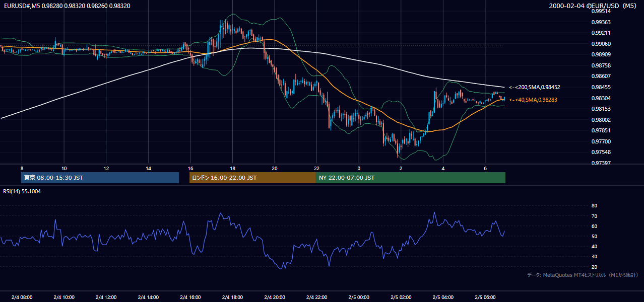The image size is (644, 302).
Task: Click price axis value 0.97851
Action: (601, 130)
